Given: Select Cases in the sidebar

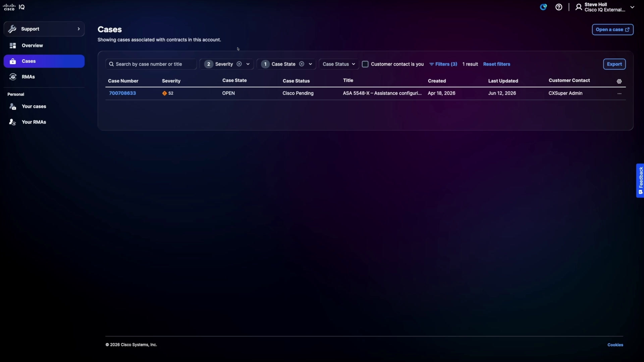Looking at the screenshot, I should pyautogui.click(x=44, y=61).
